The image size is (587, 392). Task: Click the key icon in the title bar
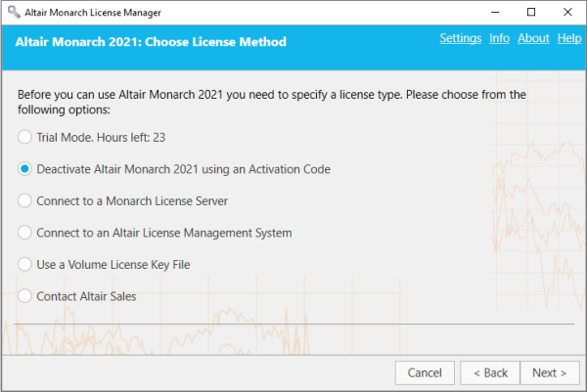(13, 12)
